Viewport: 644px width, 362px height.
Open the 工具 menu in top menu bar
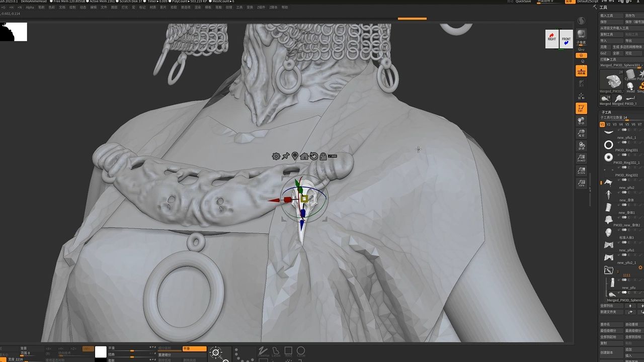pyautogui.click(x=239, y=8)
